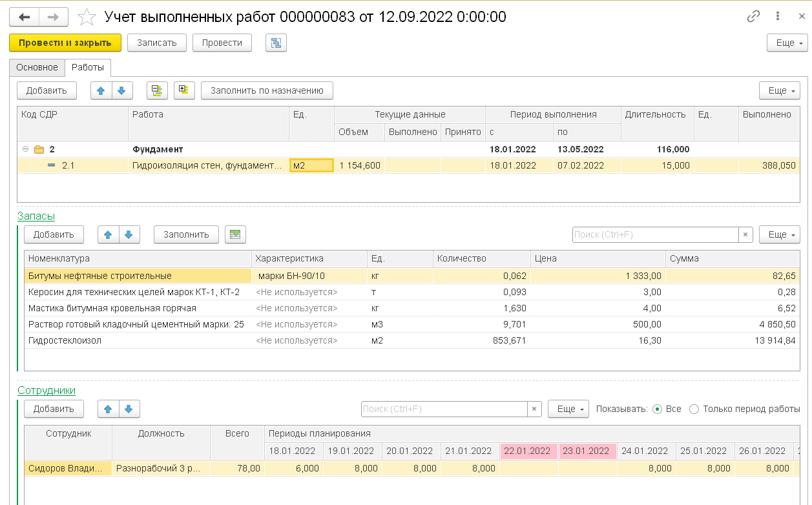Copy link using chain icon

pos(753,17)
